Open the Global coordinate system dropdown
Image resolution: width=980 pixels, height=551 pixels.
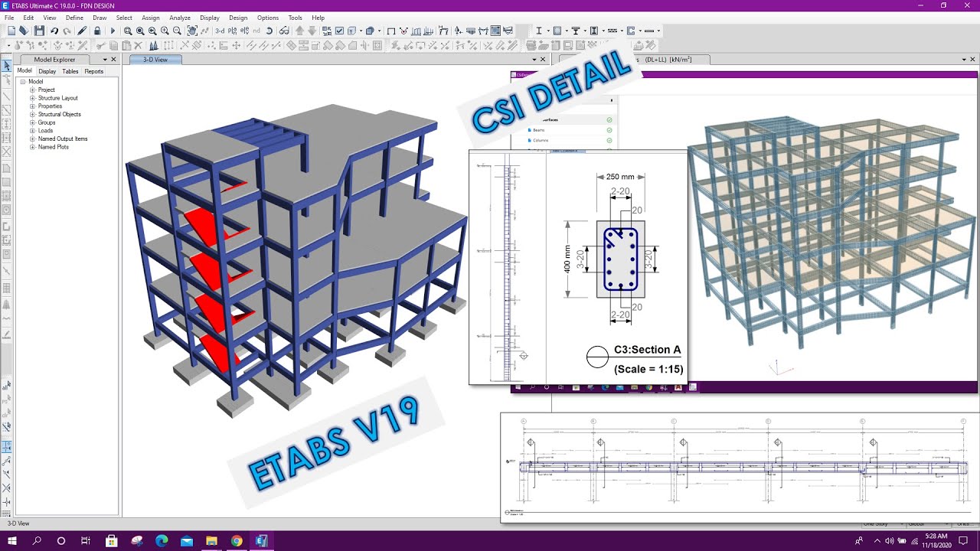(x=927, y=524)
